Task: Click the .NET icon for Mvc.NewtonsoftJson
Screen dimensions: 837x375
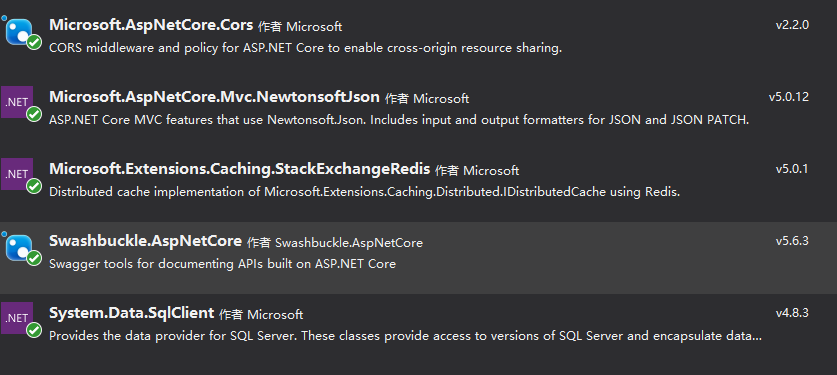Action: point(17,102)
